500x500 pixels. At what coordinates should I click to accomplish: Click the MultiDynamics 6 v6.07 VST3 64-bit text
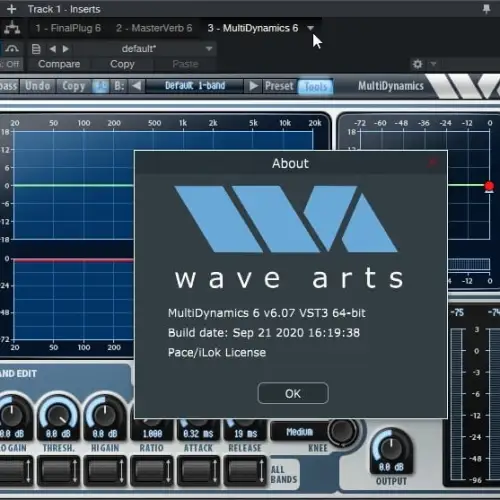tap(267, 313)
